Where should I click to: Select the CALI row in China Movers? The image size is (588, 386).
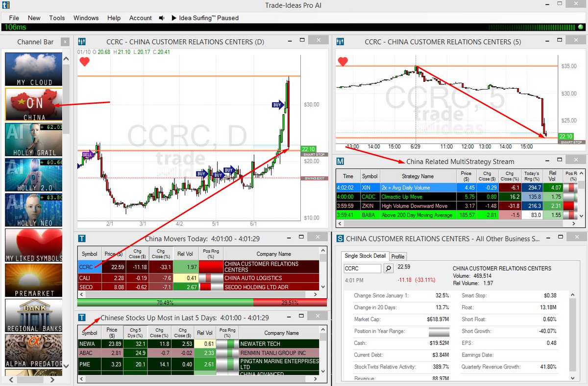[199, 278]
